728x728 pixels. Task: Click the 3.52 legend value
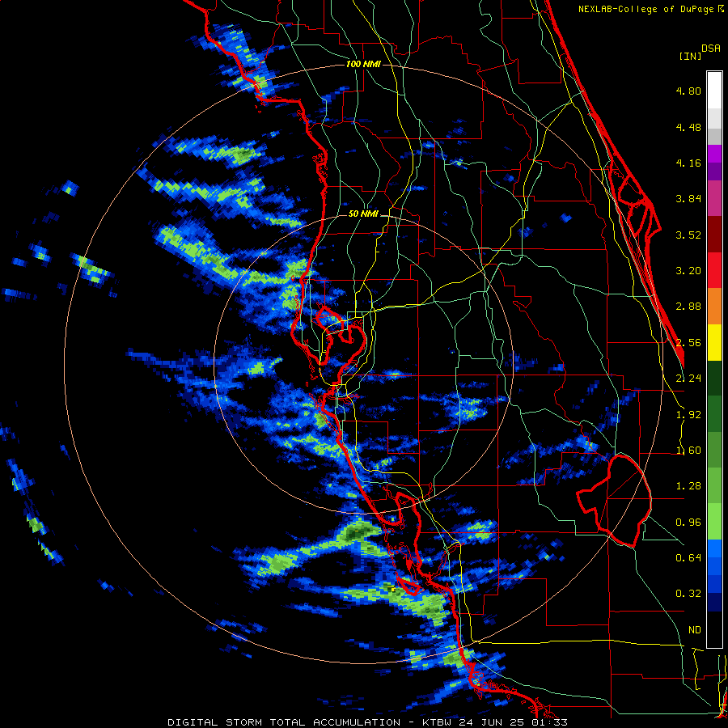coord(688,235)
